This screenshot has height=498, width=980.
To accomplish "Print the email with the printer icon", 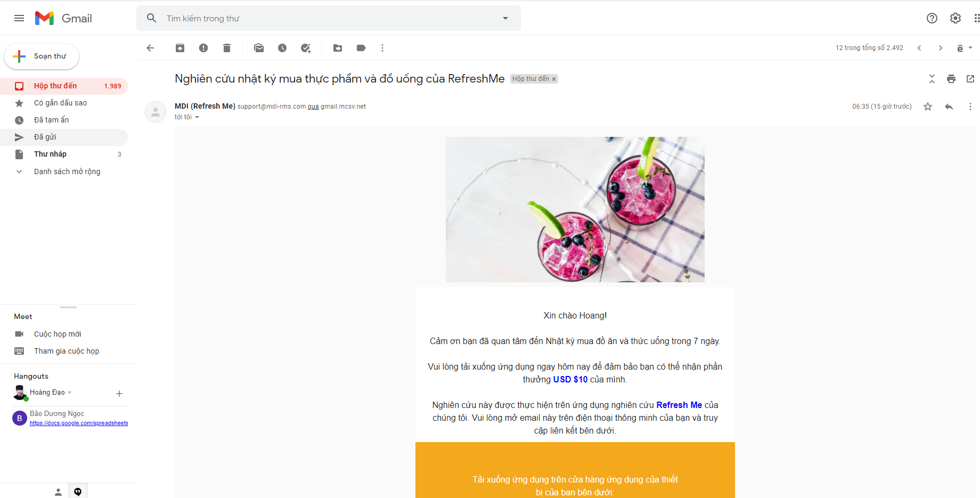I will point(951,79).
